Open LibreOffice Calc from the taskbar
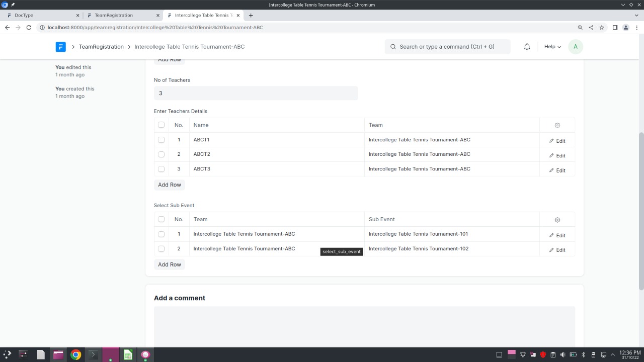644x362 pixels. click(x=128, y=354)
